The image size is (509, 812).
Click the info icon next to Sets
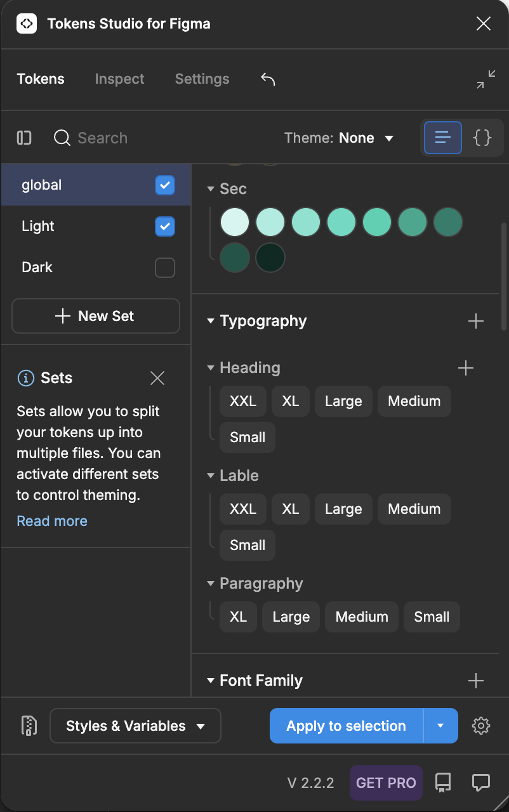tap(25, 378)
